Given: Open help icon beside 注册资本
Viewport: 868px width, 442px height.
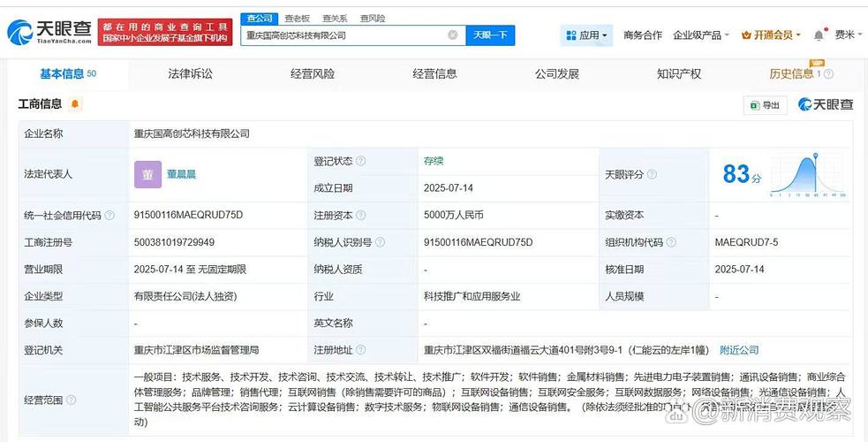Looking at the screenshot, I should [x=361, y=216].
